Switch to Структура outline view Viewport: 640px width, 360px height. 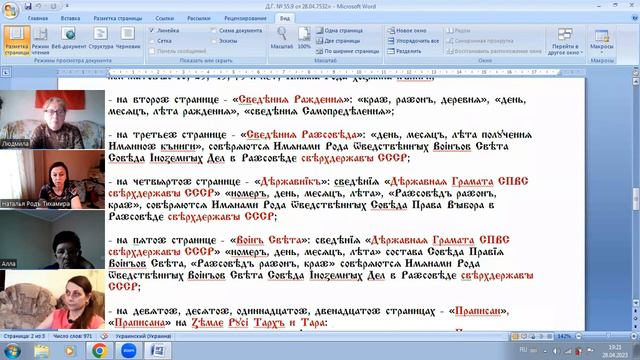[x=100, y=38]
